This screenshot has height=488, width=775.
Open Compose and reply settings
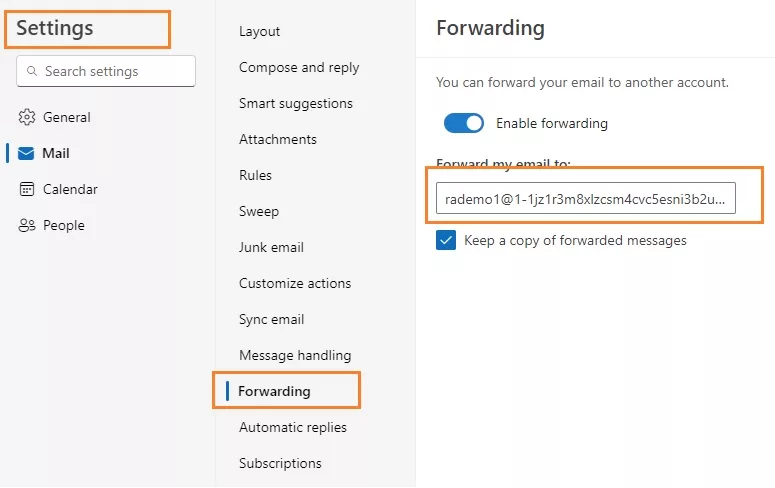click(299, 67)
